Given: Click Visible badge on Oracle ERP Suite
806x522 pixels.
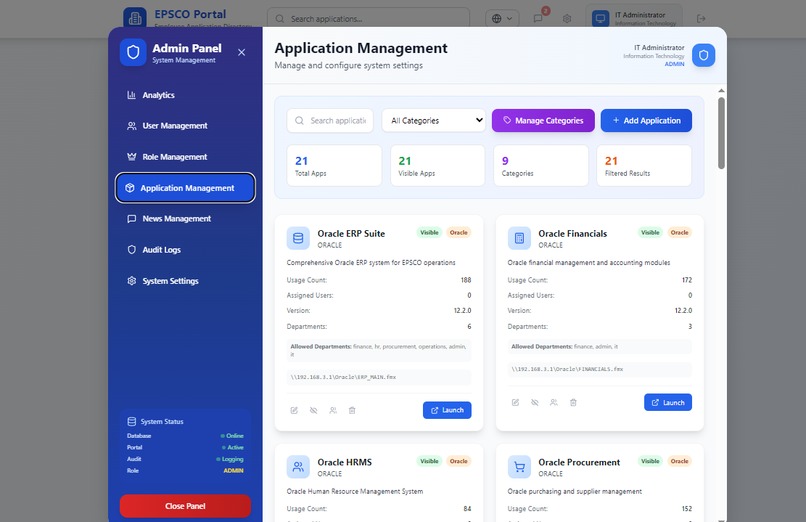Looking at the screenshot, I should click(x=429, y=233).
